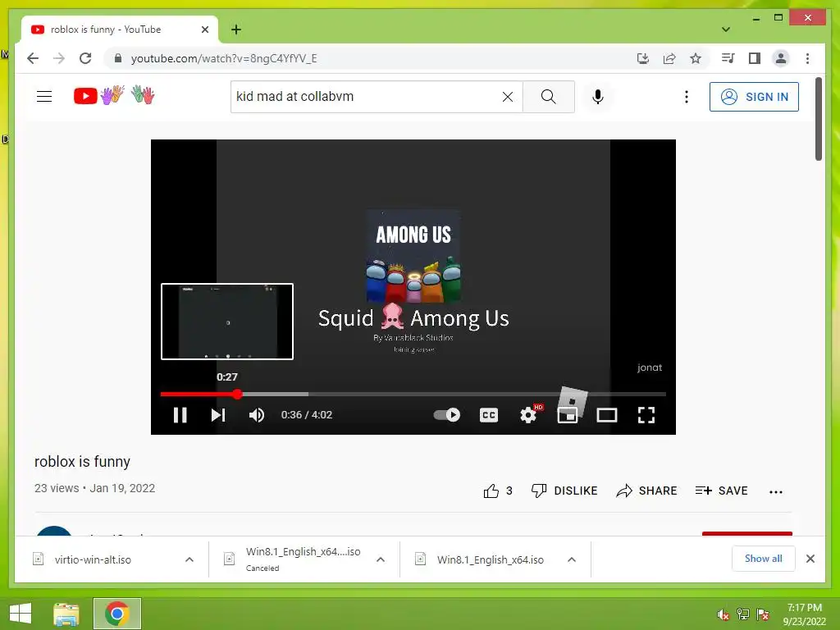The image size is (840, 630).
Task: Enter full screen mode
Action: 646,415
